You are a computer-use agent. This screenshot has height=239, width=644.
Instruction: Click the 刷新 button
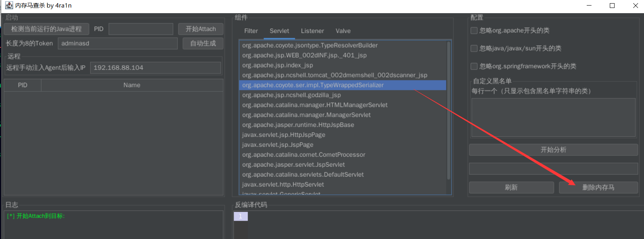point(511,187)
